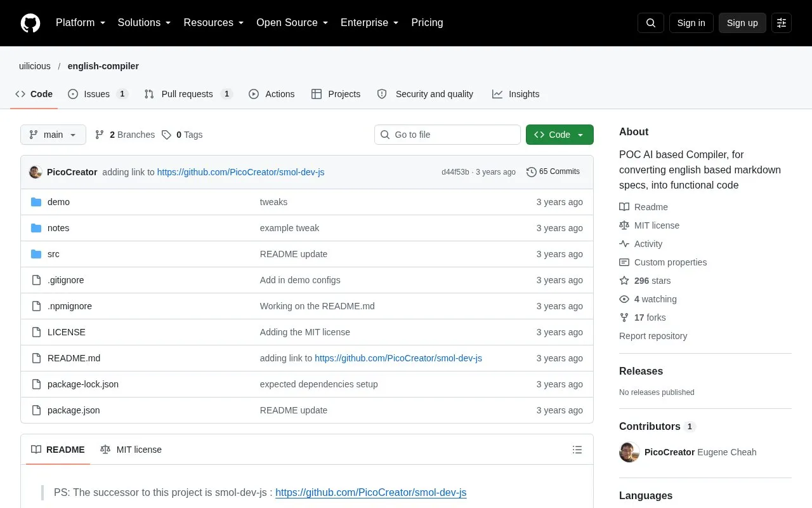The height and width of the screenshot is (508, 812).
Task: Open the Projects tab
Action: pos(336,94)
